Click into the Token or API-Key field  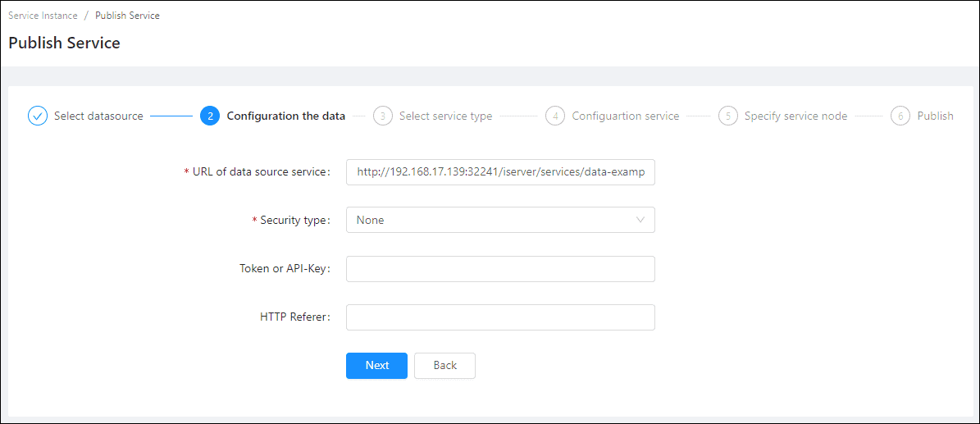(500, 269)
